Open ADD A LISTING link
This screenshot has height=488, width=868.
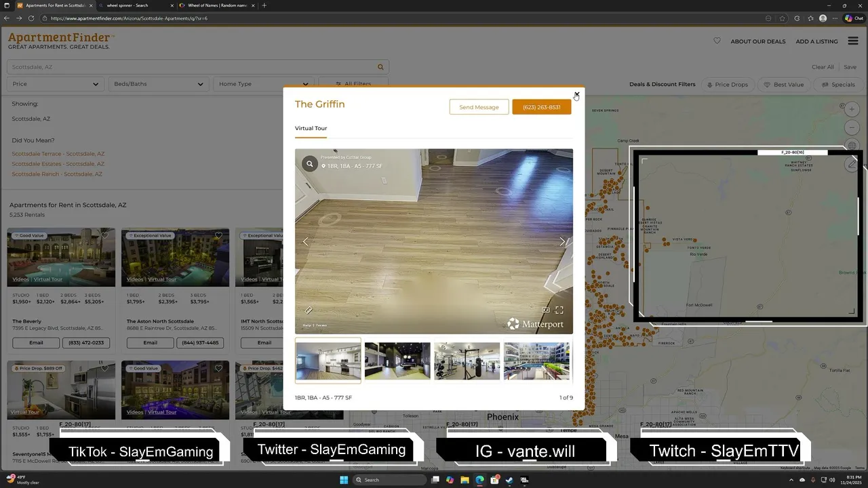816,41
